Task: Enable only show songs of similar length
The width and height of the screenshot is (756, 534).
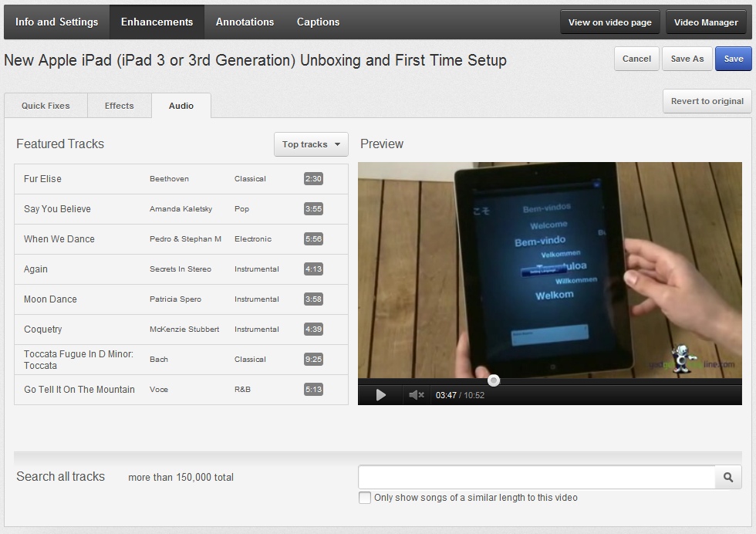Action: point(365,498)
